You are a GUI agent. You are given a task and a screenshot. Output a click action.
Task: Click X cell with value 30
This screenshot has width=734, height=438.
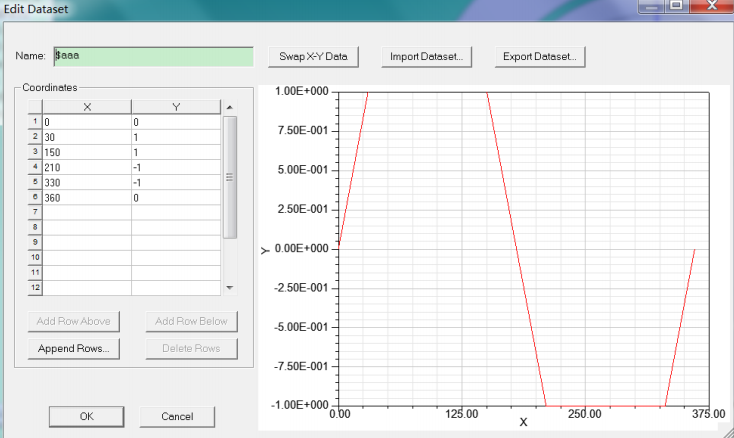(87, 137)
